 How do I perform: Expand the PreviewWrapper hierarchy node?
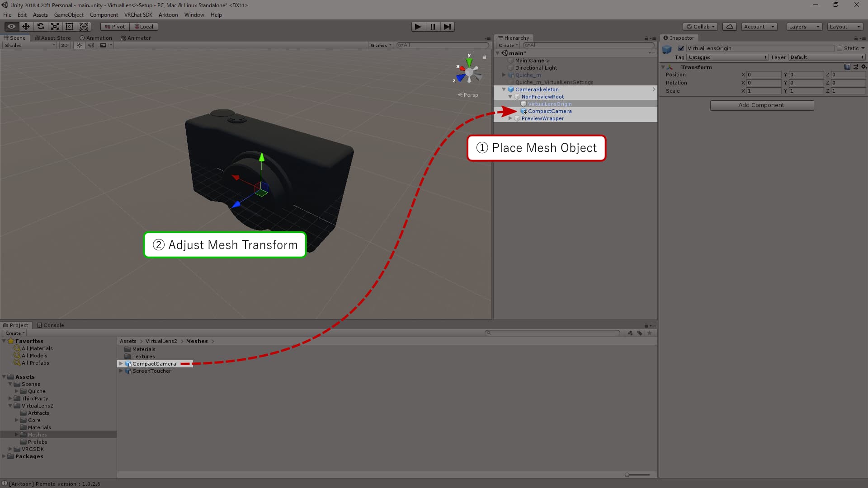point(510,118)
